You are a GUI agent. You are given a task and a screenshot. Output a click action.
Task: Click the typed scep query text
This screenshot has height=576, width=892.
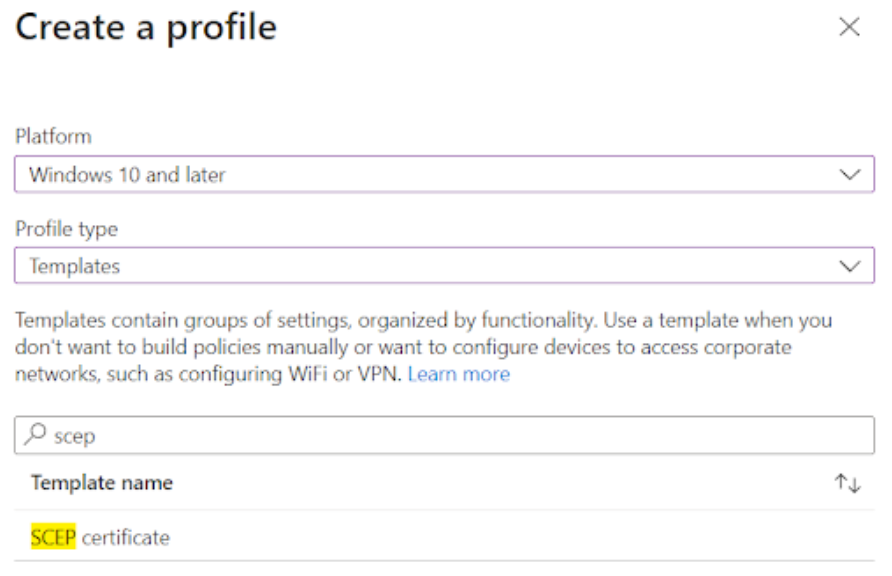pos(75,437)
